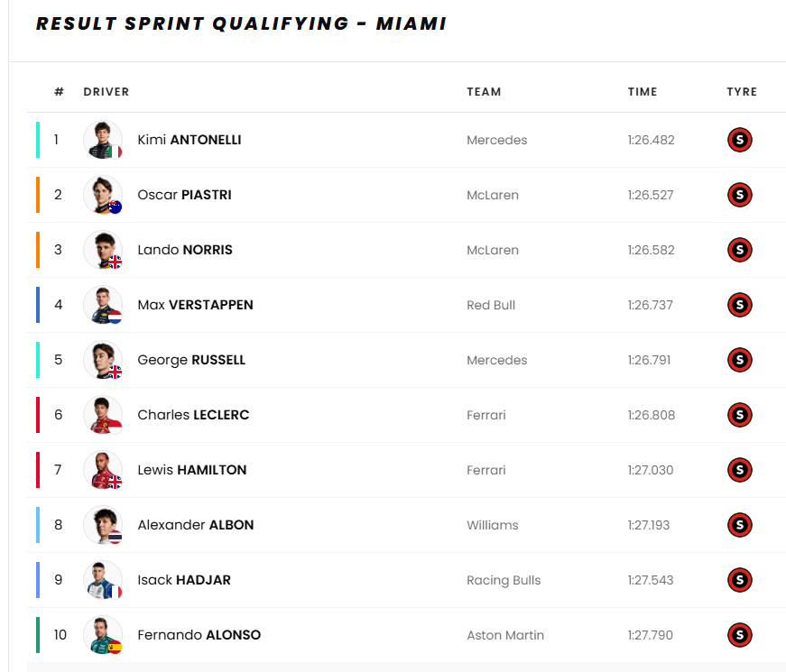Click the soft tyre icon in Alonso's row
Screen dimensions: 786x672
point(739,635)
